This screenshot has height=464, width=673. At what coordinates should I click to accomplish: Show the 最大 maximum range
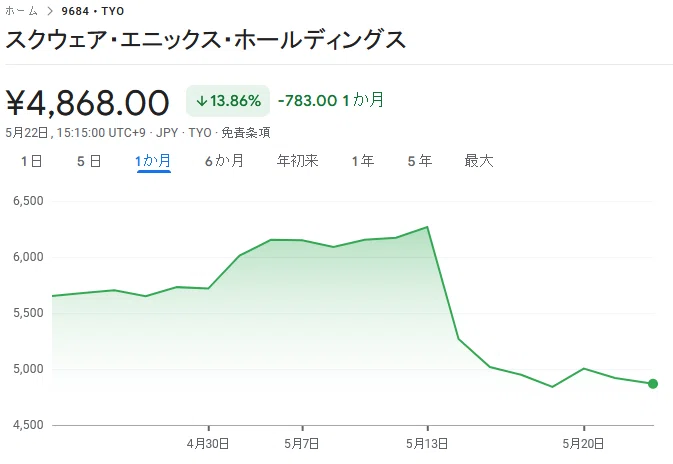point(479,161)
